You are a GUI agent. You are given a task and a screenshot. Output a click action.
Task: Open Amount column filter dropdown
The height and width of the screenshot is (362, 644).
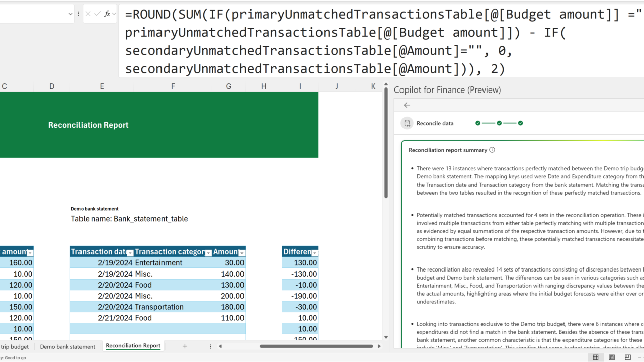[242, 252]
